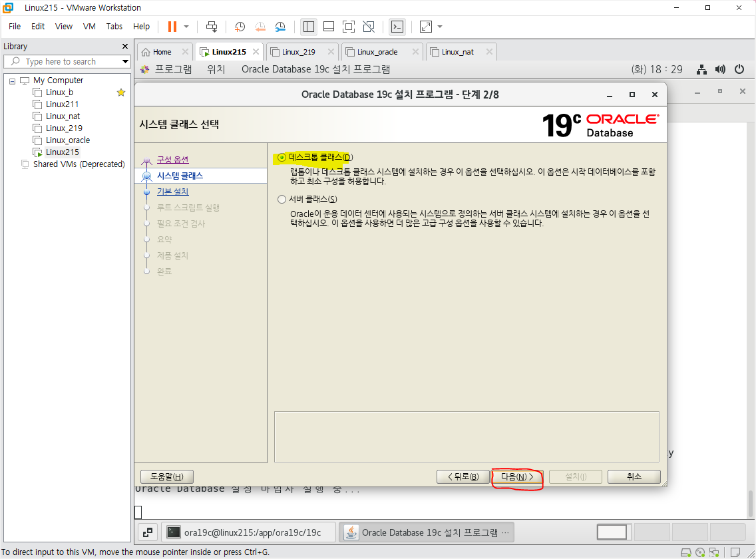This screenshot has height=559, width=756.
Task: Select Linux_oracle in the library tree
Action: point(67,140)
